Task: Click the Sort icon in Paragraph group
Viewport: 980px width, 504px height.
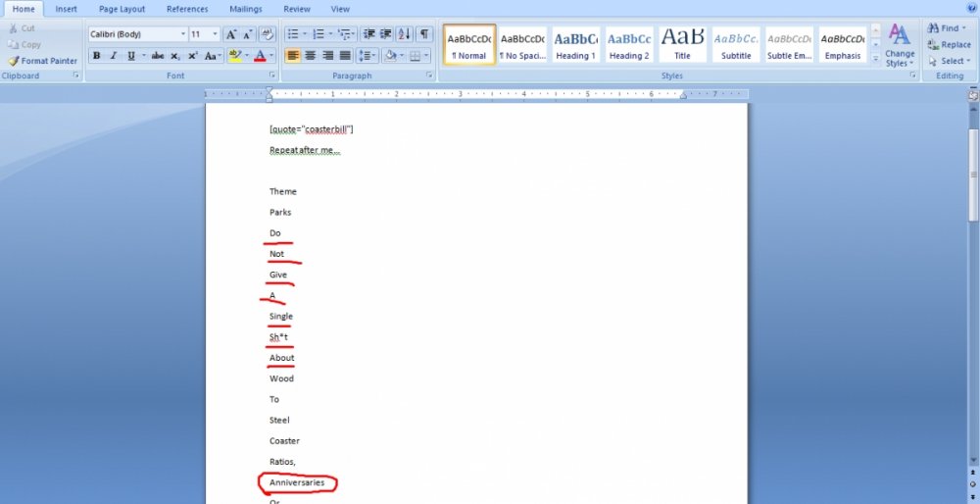Action: click(405, 34)
